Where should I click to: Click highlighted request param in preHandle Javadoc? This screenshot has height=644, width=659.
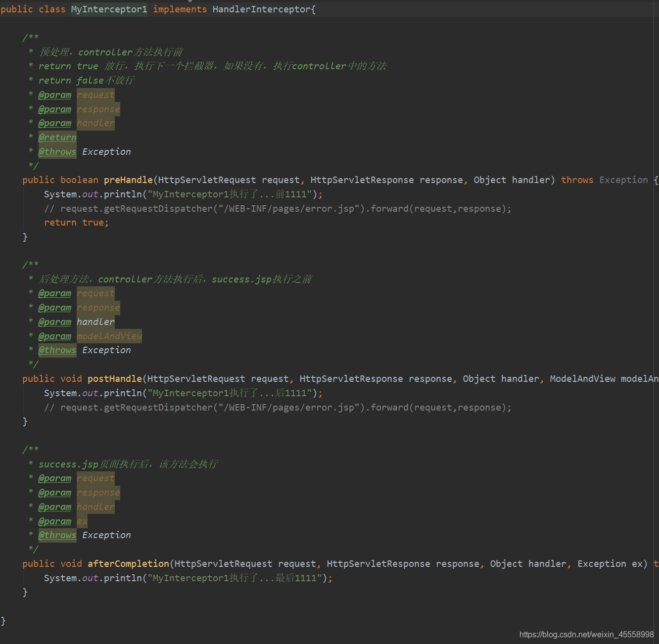[x=95, y=95]
